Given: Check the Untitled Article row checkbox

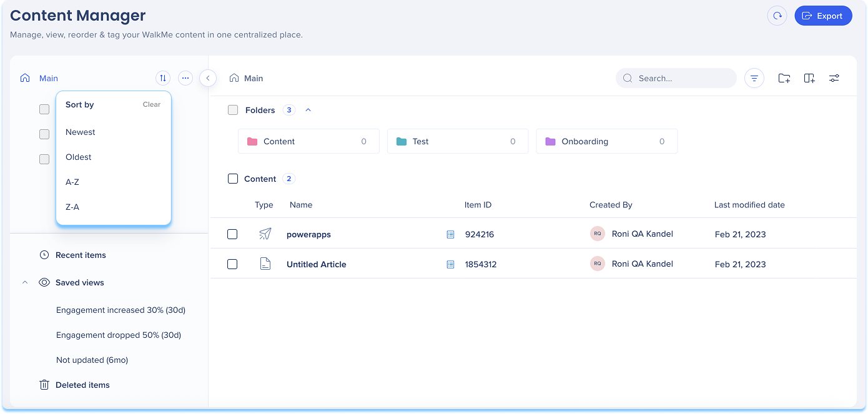Looking at the screenshot, I should 232,264.
